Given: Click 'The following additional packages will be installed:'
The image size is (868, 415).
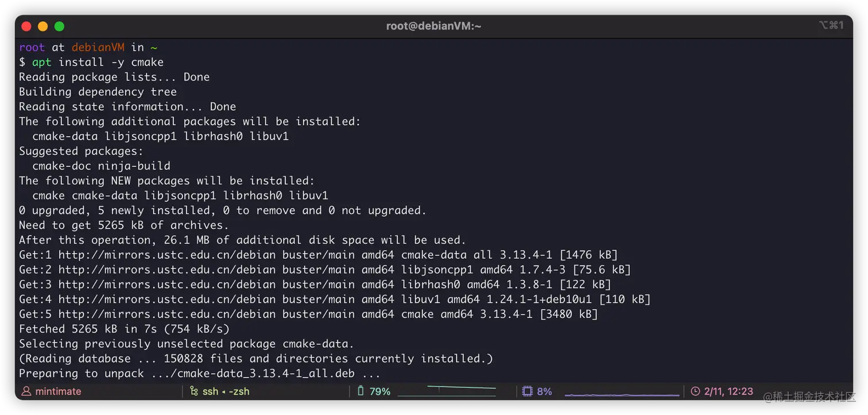Looking at the screenshot, I should point(190,122).
